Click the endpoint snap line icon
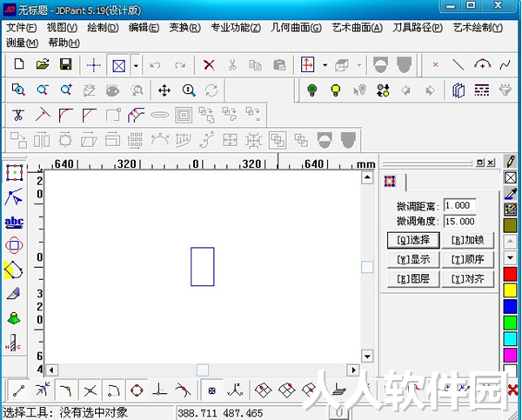 point(19,390)
